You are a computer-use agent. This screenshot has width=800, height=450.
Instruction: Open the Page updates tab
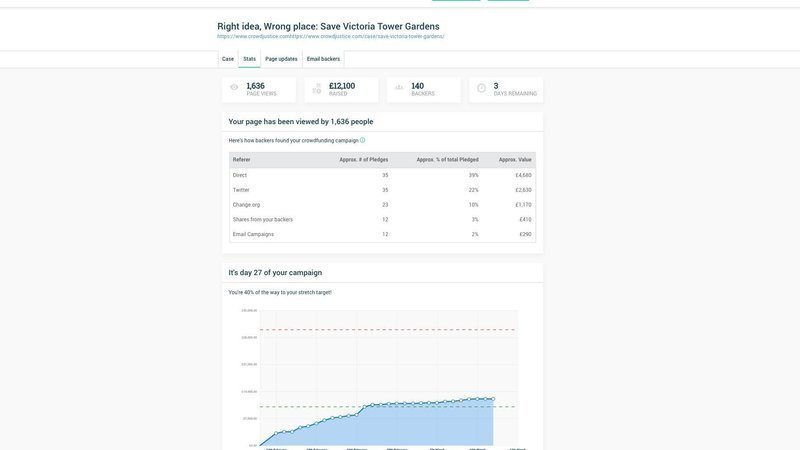click(x=281, y=59)
